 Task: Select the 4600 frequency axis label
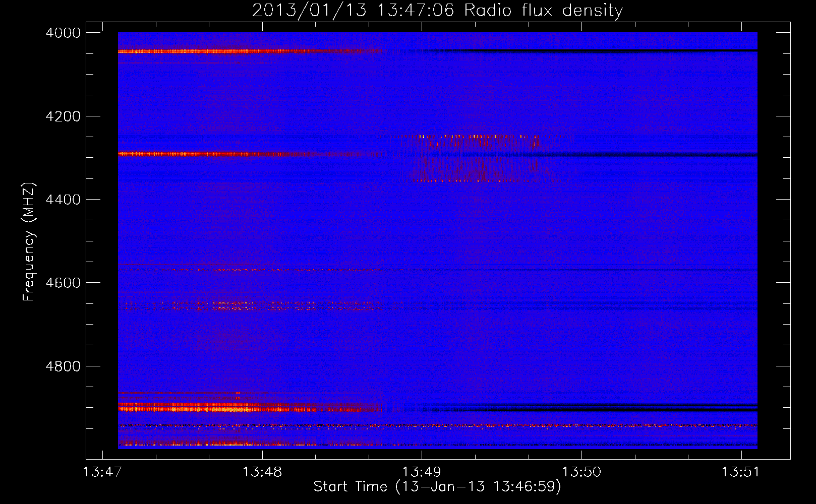63,283
